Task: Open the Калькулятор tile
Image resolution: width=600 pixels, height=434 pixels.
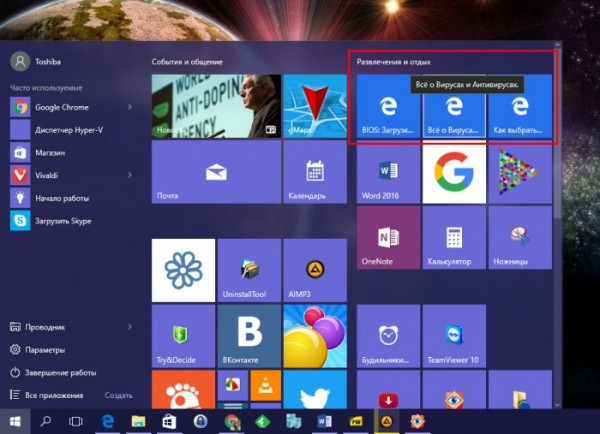Action: (x=454, y=237)
